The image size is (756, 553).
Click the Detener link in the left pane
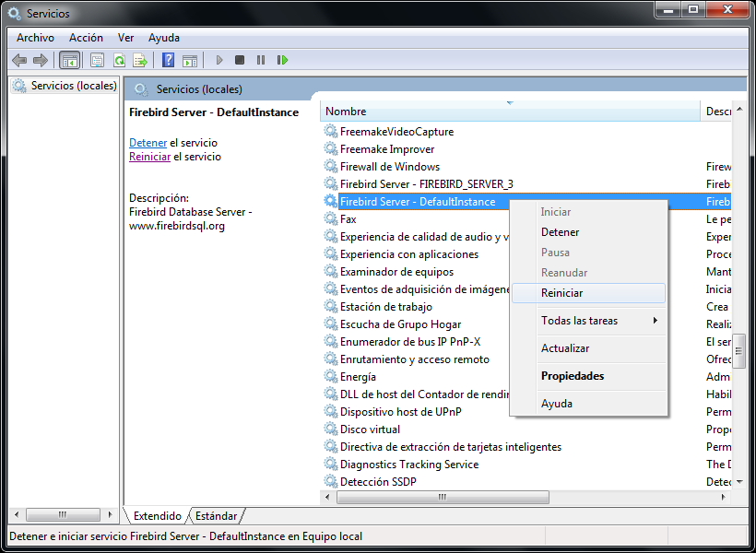[x=148, y=143]
